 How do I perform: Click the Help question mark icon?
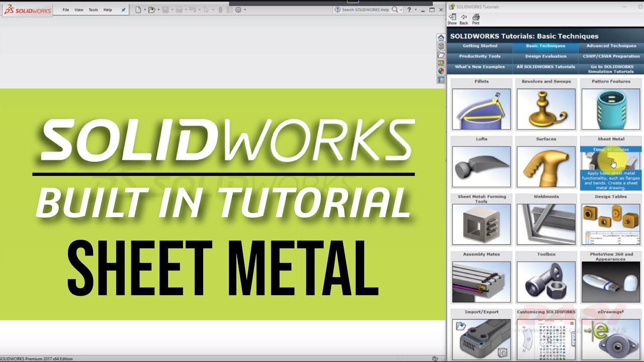409,10
